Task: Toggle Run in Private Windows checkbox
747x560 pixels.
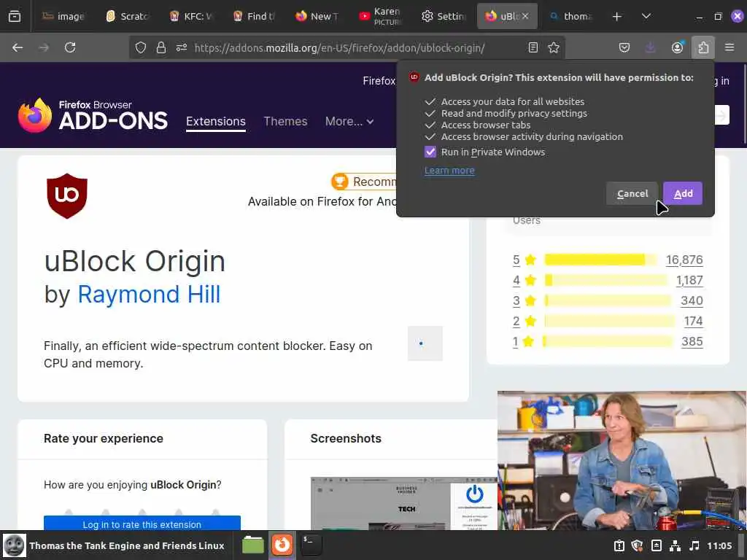Action: tap(430, 152)
